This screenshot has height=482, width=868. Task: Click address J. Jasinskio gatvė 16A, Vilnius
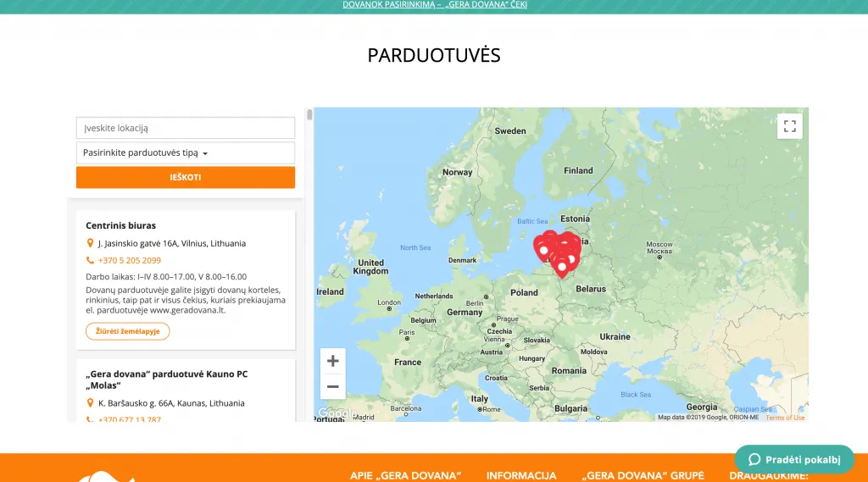172,243
